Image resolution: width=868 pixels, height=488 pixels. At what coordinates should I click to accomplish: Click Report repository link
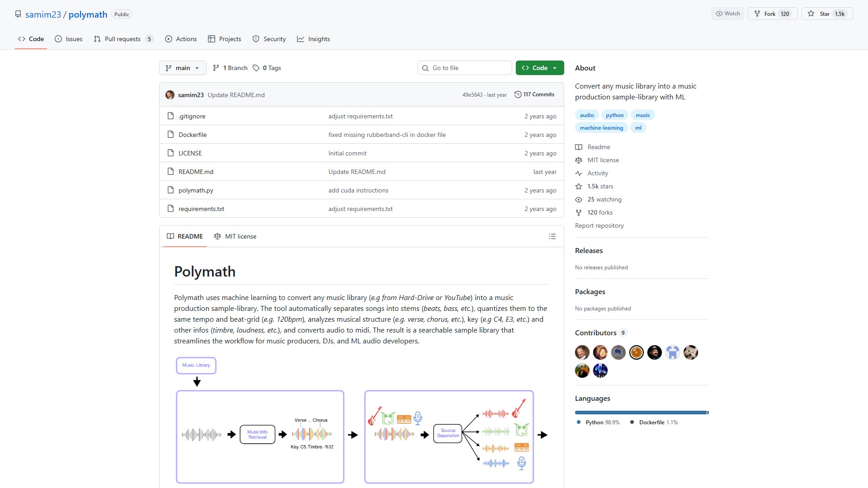599,225
